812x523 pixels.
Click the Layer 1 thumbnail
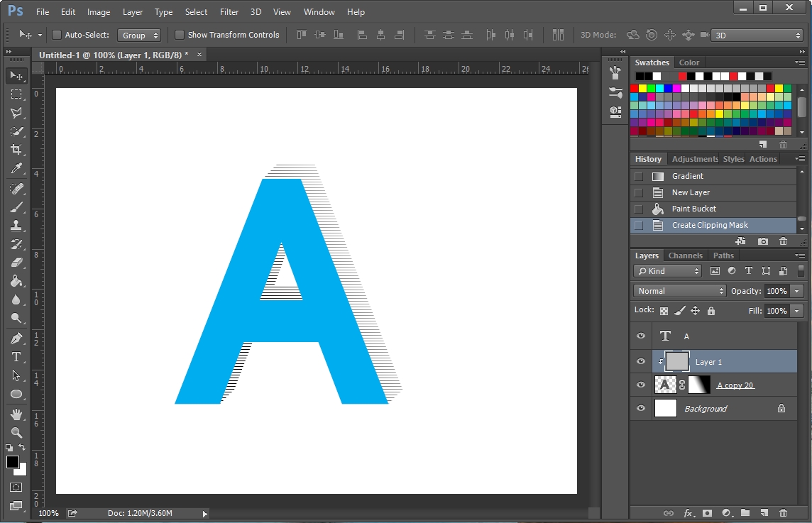(x=677, y=361)
